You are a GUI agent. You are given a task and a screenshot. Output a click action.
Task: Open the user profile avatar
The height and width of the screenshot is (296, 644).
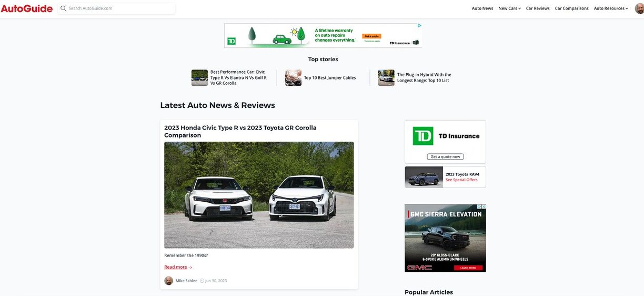pos(639,8)
